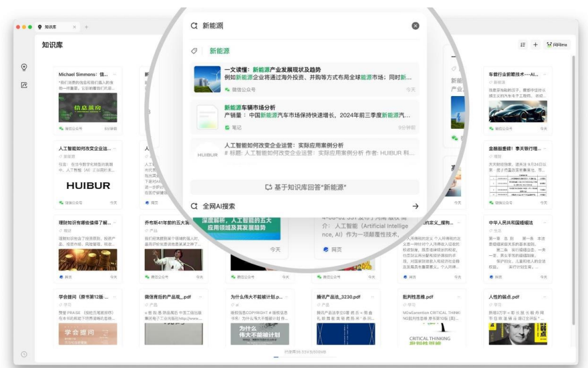Click the search field containing 新能源
The width and height of the screenshot is (588, 368).
coord(305,26)
